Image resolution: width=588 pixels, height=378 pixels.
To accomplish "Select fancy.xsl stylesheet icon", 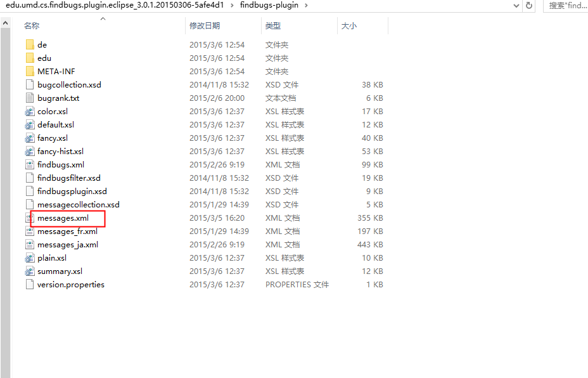I will 30,138.
